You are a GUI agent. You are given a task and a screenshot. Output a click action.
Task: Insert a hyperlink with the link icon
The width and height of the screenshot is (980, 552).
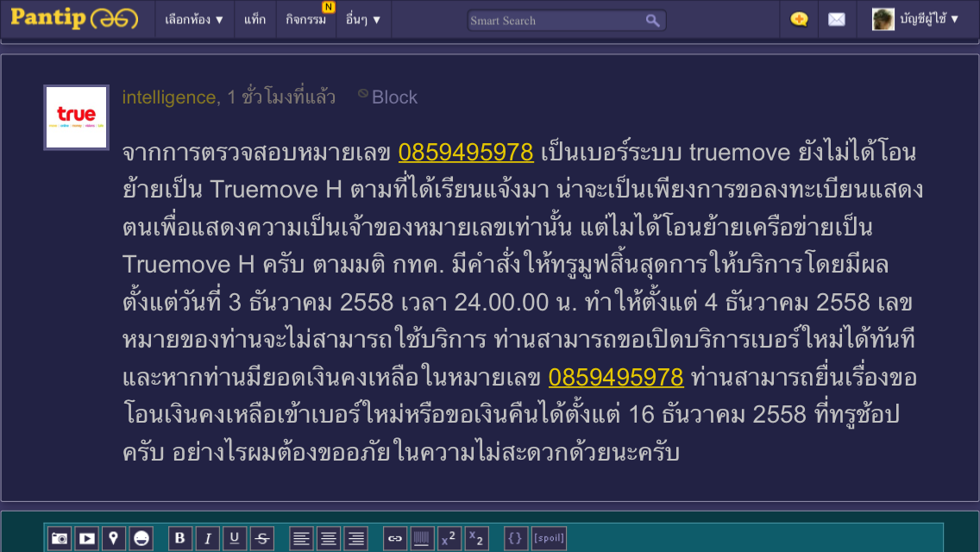pyautogui.click(x=394, y=538)
